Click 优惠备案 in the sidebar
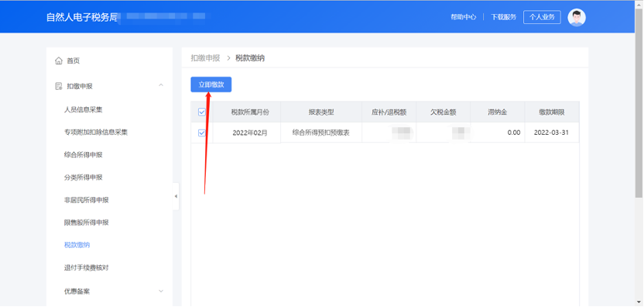This screenshot has width=644, height=307. pyautogui.click(x=77, y=291)
